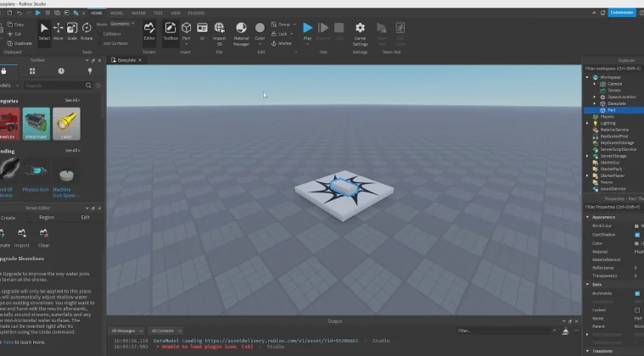
Task: Open the UI insert tool
Action: tap(202, 31)
